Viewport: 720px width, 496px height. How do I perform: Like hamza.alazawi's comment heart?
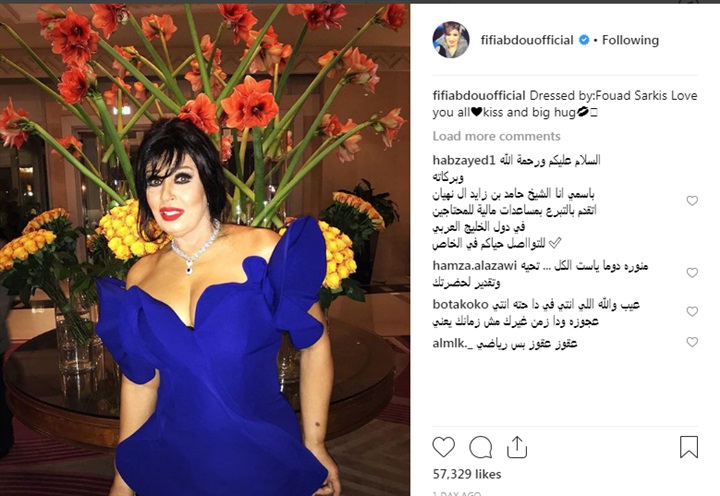coord(692,273)
